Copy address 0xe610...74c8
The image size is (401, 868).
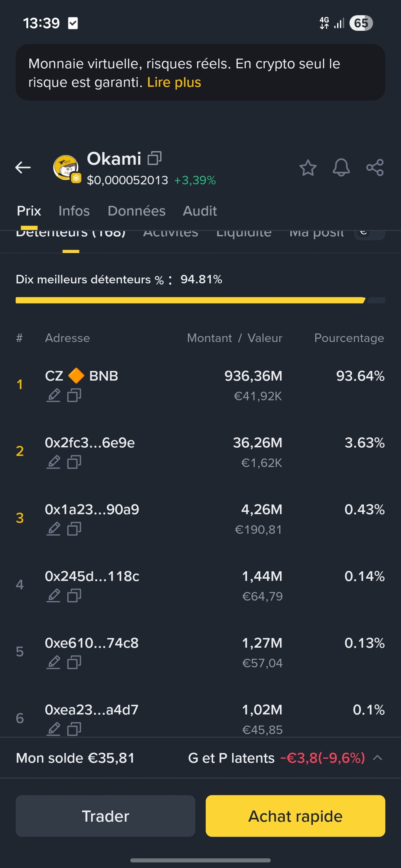74,662
